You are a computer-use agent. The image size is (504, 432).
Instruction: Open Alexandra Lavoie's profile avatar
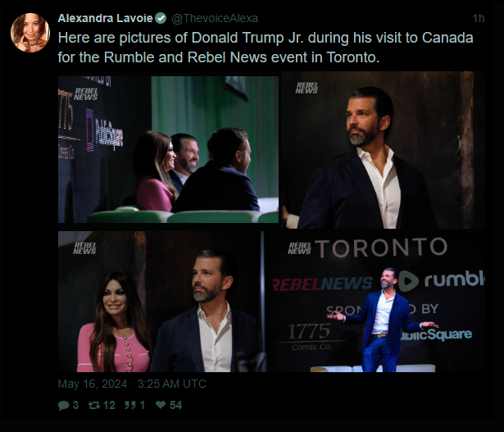pyautogui.click(x=30, y=33)
